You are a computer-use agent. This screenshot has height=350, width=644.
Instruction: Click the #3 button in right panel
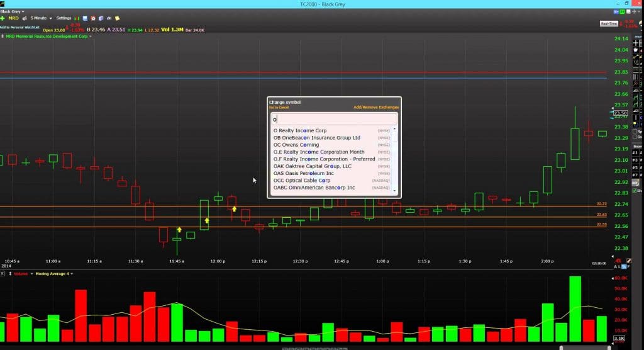coord(635,161)
